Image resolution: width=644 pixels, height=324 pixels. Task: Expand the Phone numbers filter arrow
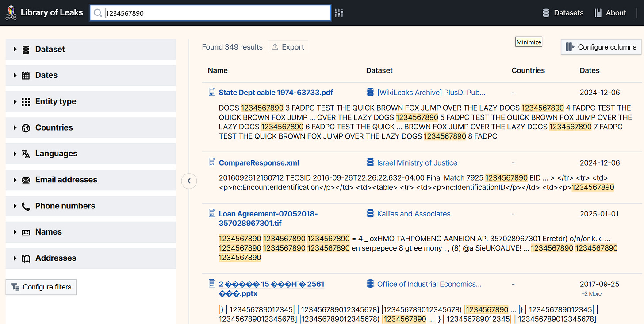[15, 206]
